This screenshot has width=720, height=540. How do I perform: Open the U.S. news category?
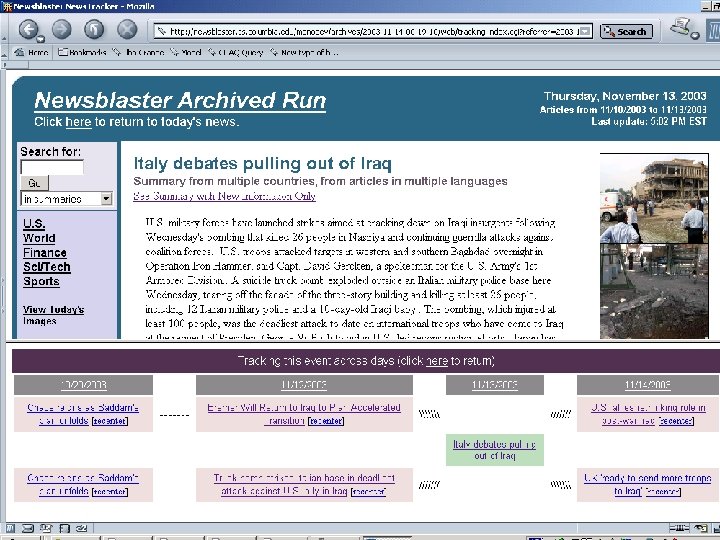pos(34,224)
